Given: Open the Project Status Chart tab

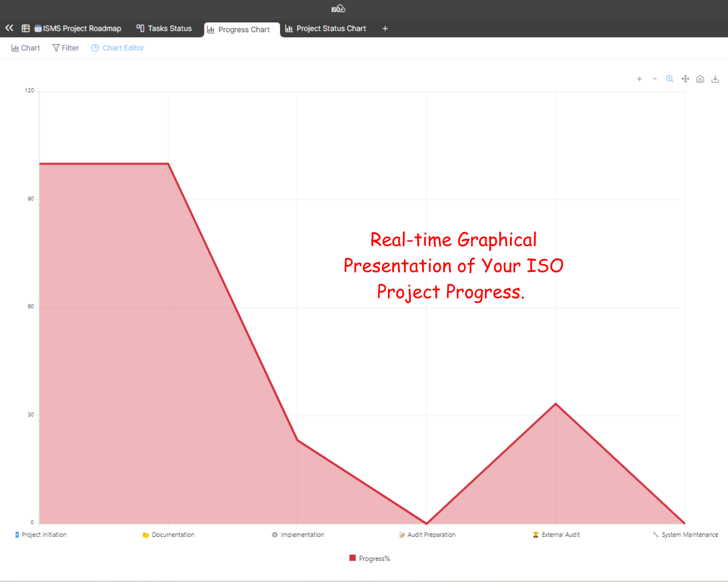Looking at the screenshot, I should [x=326, y=28].
